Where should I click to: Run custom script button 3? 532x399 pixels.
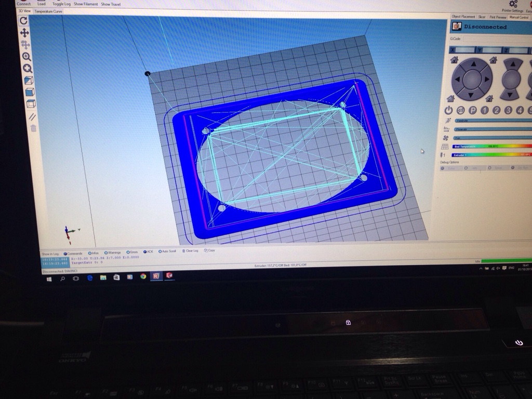pyautogui.click(x=508, y=110)
